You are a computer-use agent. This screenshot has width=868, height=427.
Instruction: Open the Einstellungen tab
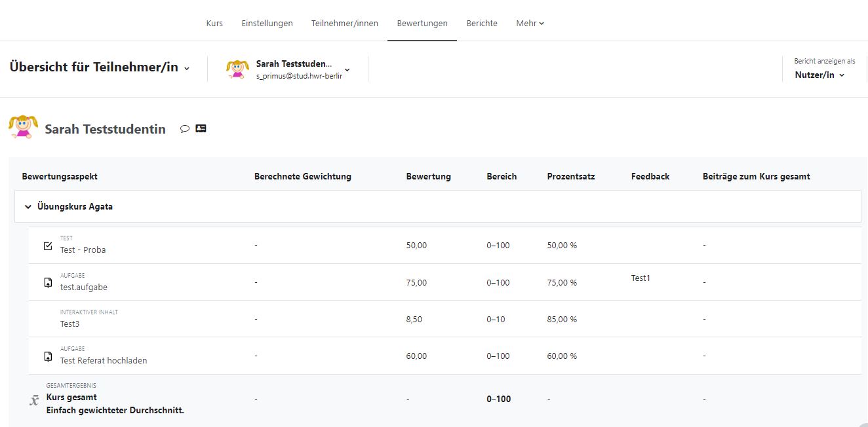click(267, 24)
